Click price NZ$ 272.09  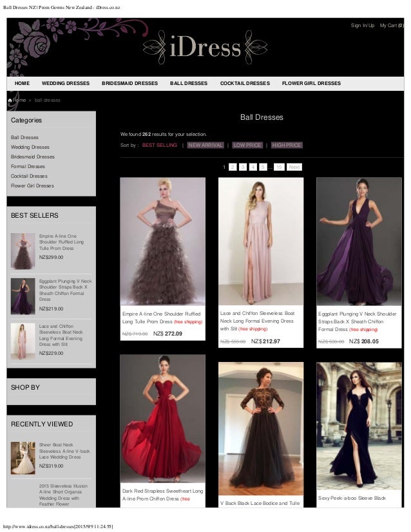click(167, 334)
